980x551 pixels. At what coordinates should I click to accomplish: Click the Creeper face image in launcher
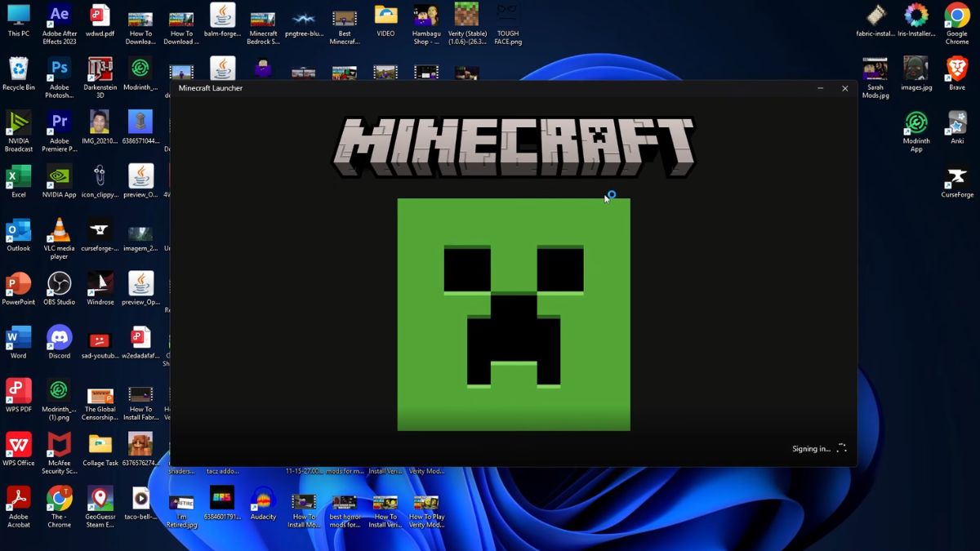(514, 314)
